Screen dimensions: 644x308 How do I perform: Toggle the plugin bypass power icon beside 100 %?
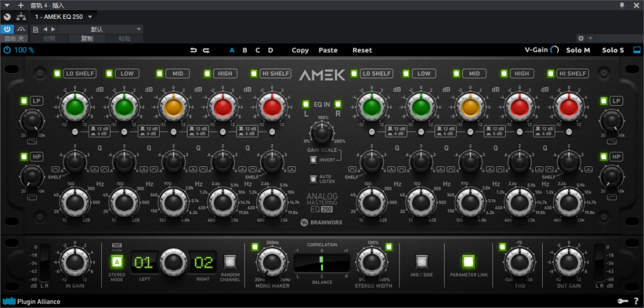(x=7, y=50)
